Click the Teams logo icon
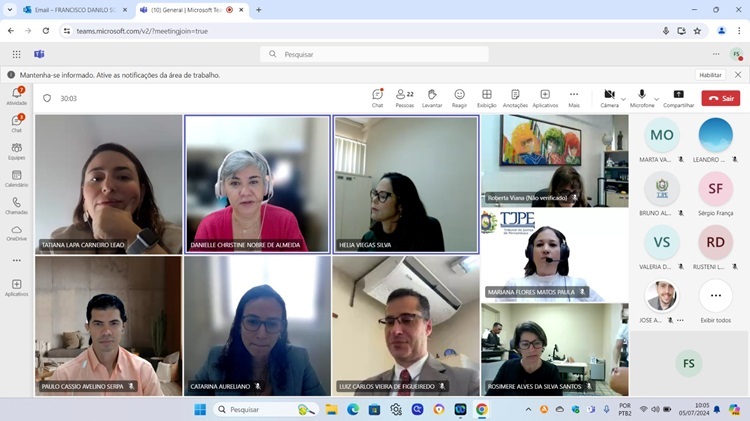 [x=39, y=54]
